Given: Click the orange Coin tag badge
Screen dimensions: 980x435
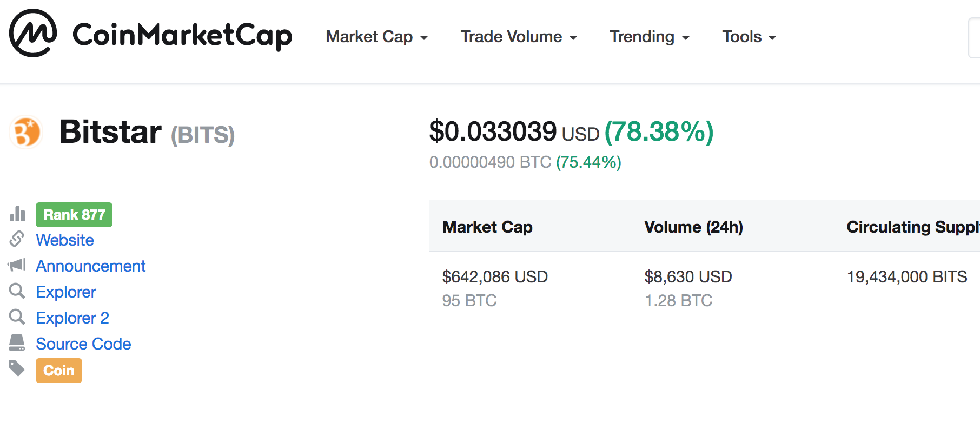Looking at the screenshot, I should [x=59, y=371].
